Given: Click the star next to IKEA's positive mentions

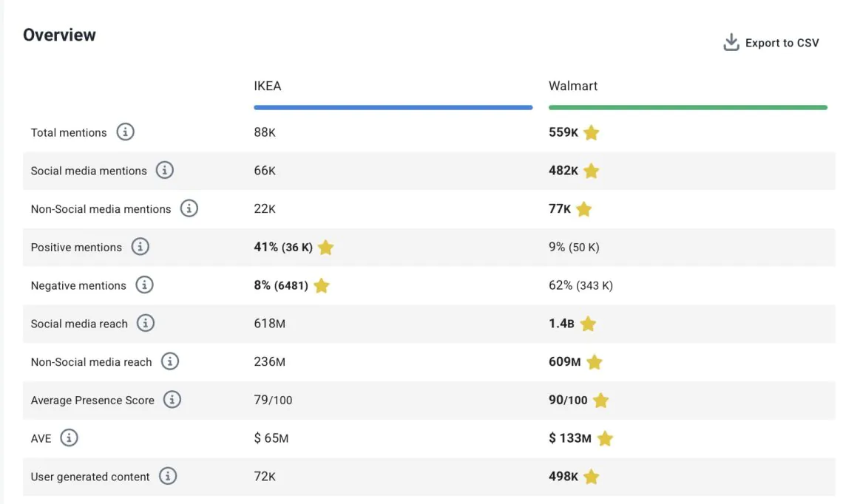Looking at the screenshot, I should [x=325, y=248].
